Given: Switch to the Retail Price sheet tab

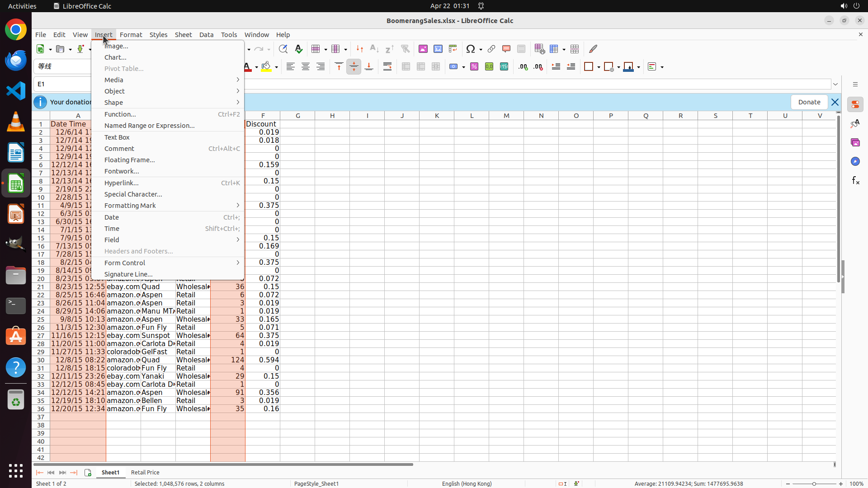Looking at the screenshot, I should click(145, 473).
